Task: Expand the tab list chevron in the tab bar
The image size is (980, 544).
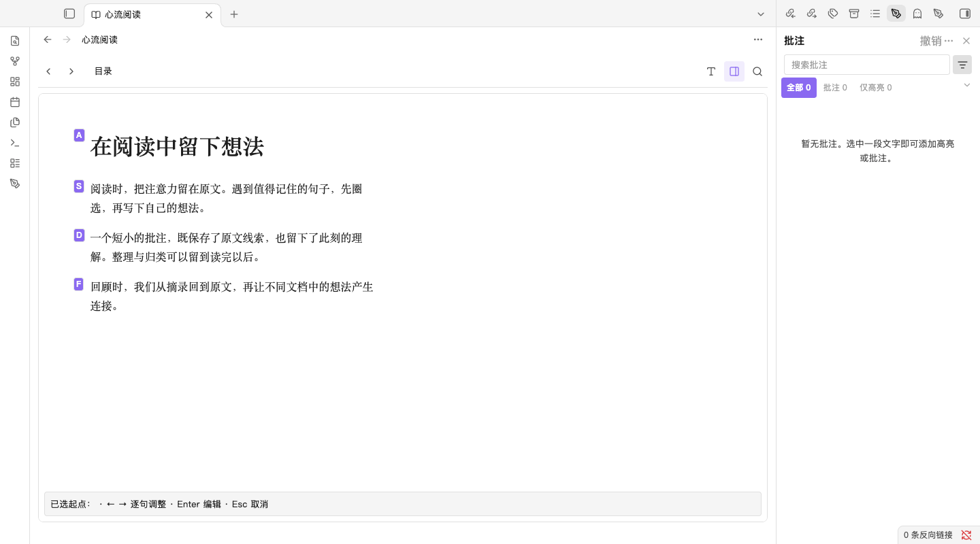Action: pos(761,14)
